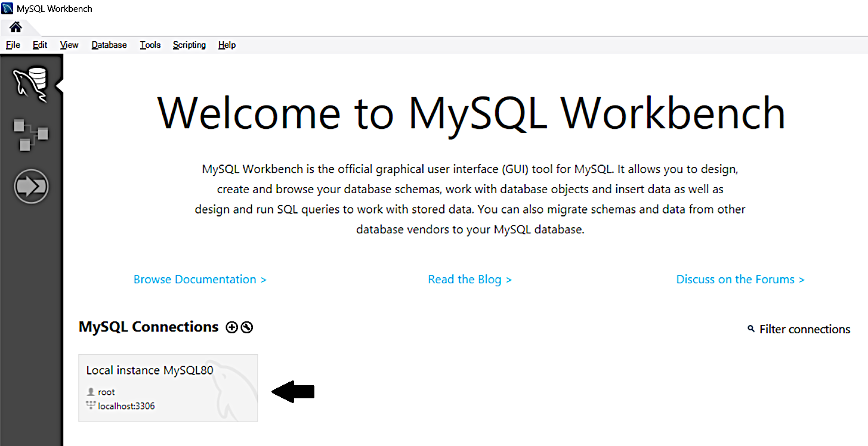The width and height of the screenshot is (868, 446).
Task: Select the dolphin connections sidebar icon
Action: point(31,85)
